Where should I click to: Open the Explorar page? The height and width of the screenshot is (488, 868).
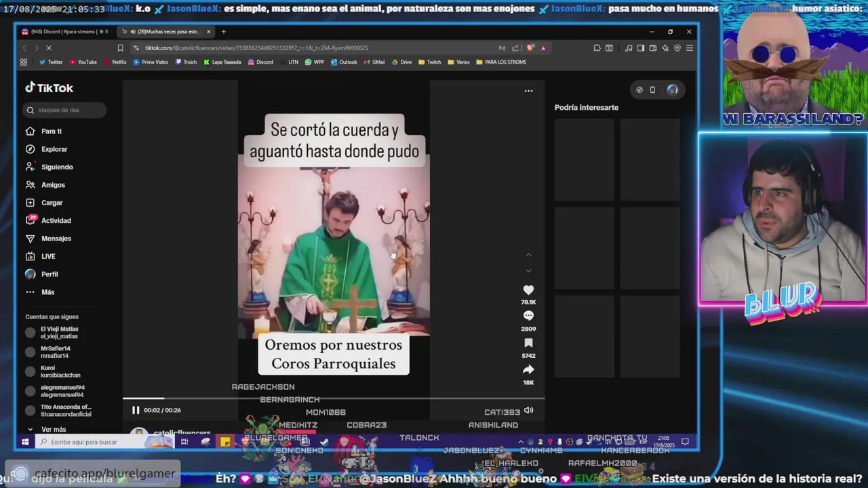(x=47, y=149)
